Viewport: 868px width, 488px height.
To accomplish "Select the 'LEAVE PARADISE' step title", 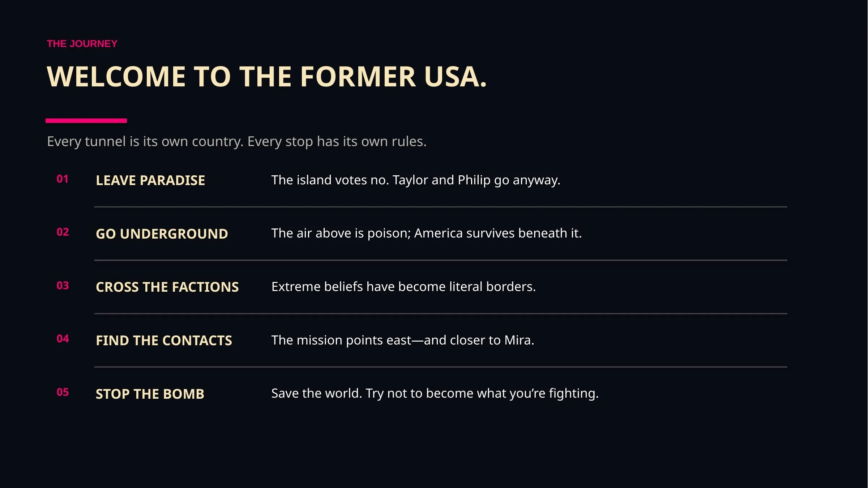I will pos(150,180).
